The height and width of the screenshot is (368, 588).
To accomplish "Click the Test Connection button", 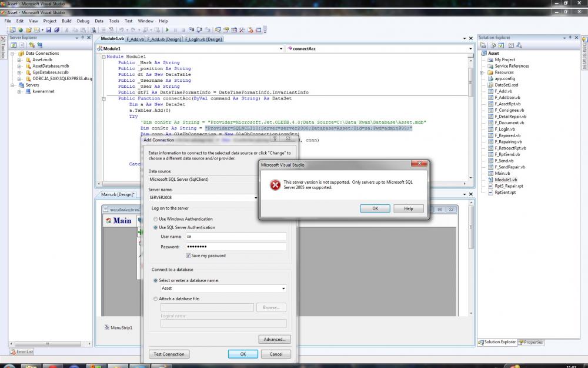I will (169, 354).
